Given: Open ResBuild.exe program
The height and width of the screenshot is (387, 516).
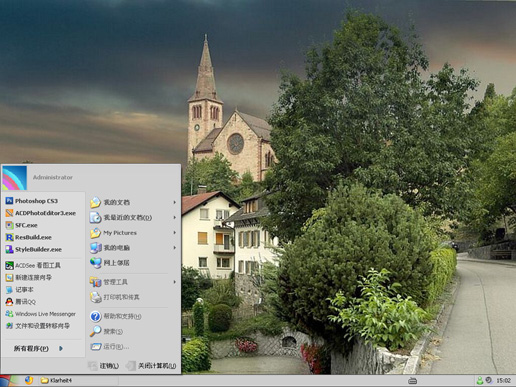Looking at the screenshot, I should 29,237.
